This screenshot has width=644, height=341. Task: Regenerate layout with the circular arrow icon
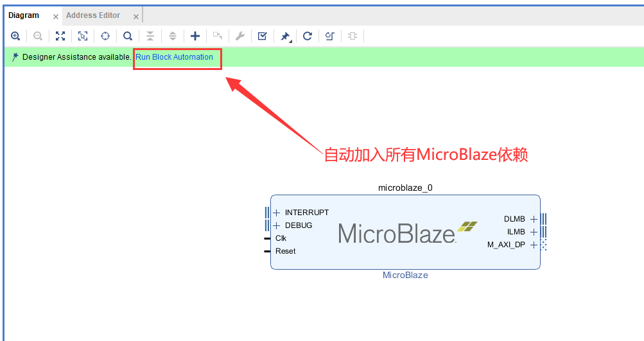click(307, 36)
